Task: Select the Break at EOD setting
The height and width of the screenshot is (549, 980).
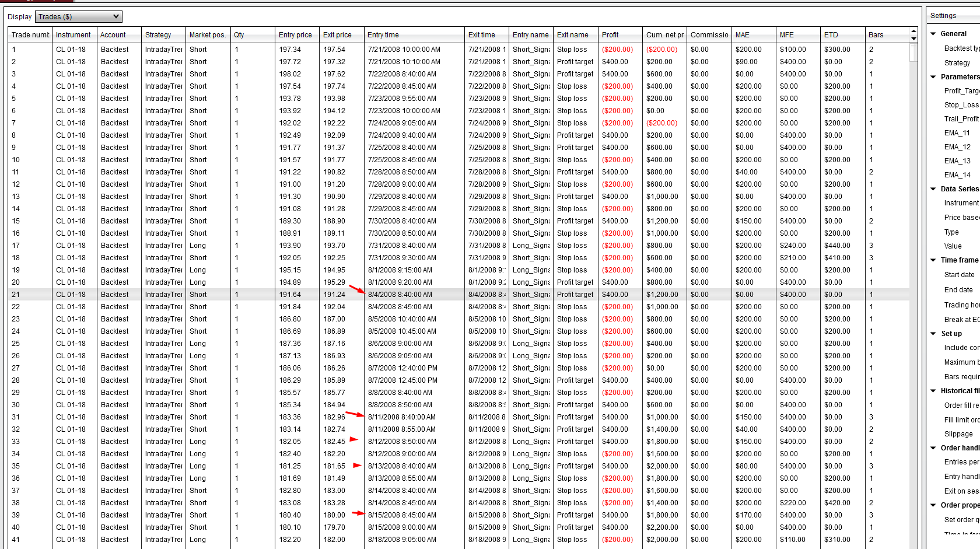Action: tap(962, 320)
